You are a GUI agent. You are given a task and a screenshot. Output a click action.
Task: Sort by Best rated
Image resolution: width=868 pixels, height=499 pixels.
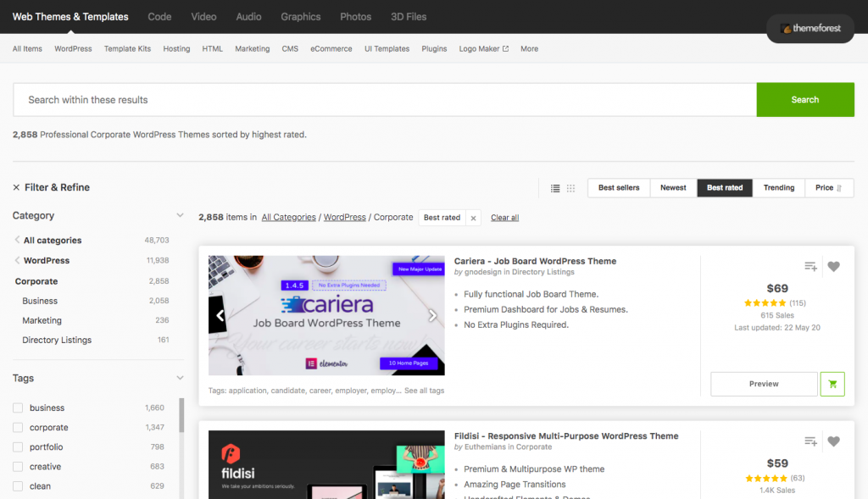click(725, 188)
